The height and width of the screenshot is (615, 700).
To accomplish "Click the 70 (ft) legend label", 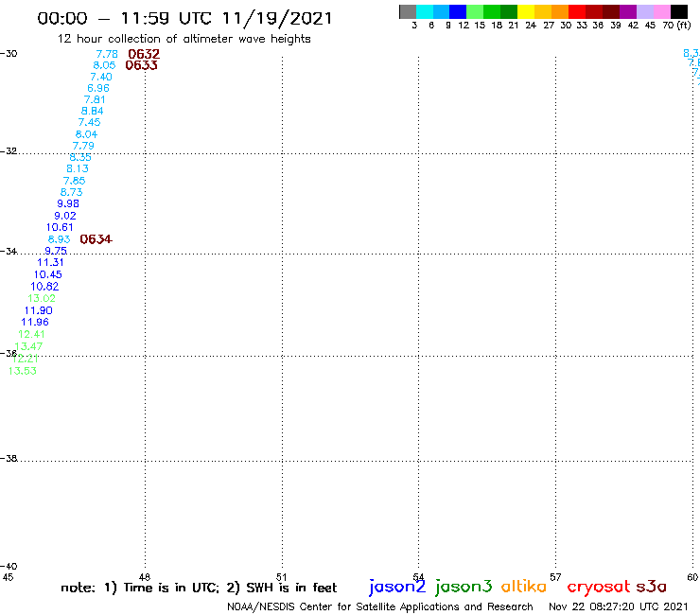I will click(x=676, y=26).
